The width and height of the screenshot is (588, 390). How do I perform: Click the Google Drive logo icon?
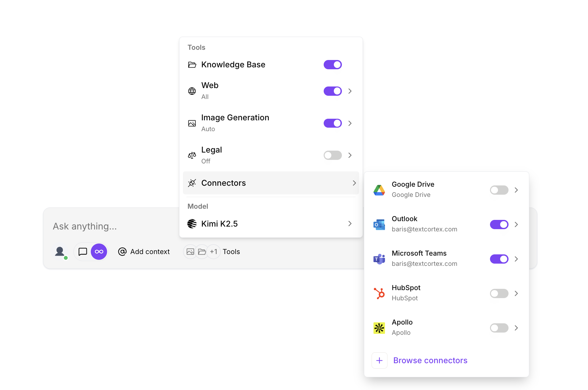[x=379, y=190]
